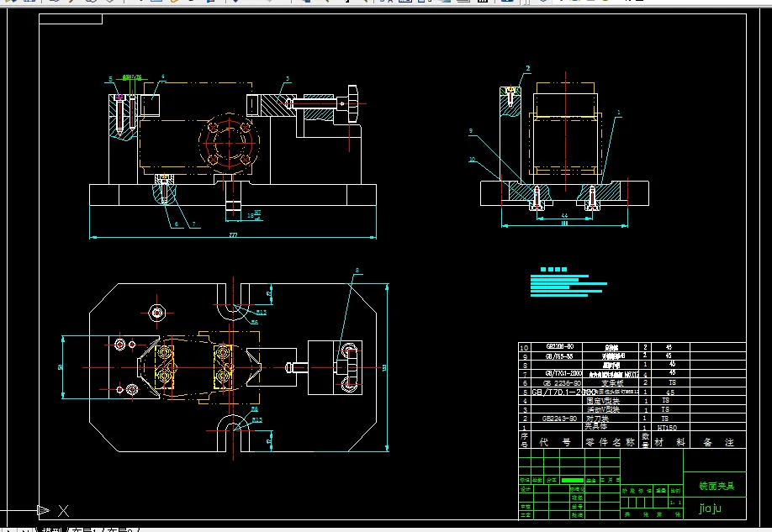The width and height of the screenshot is (772, 532).
Task: Select balloon number 10 left of side view
Action: (x=472, y=159)
